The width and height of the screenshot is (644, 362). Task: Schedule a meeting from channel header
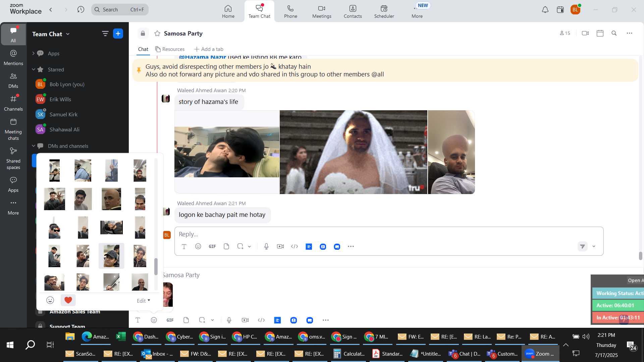coord(600,33)
